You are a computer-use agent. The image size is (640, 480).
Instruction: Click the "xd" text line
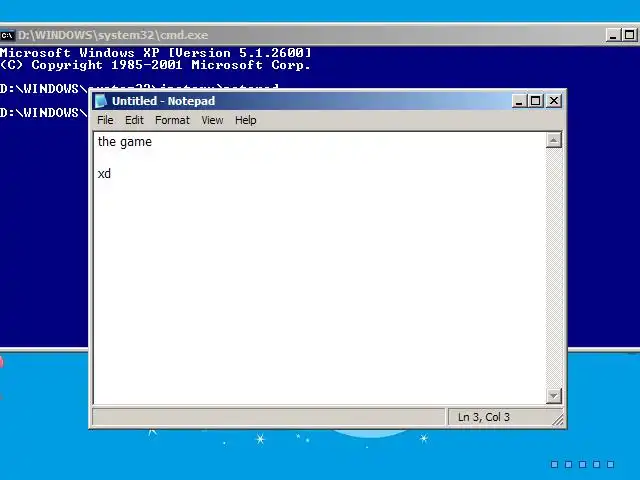click(104, 174)
